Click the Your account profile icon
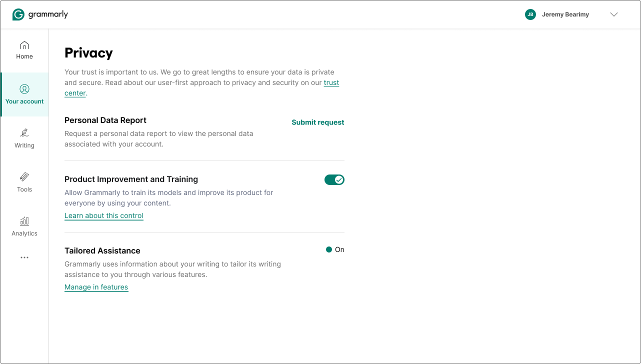641x364 pixels. (x=24, y=88)
